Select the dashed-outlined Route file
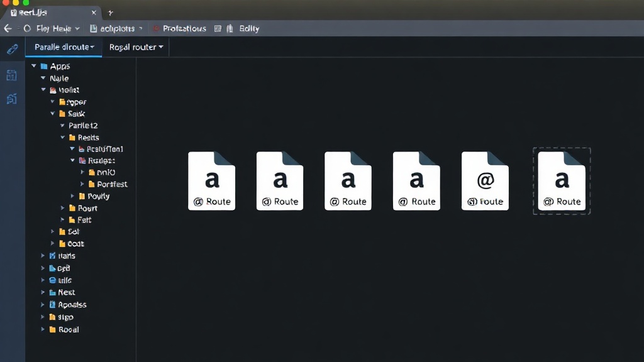 [562, 181]
